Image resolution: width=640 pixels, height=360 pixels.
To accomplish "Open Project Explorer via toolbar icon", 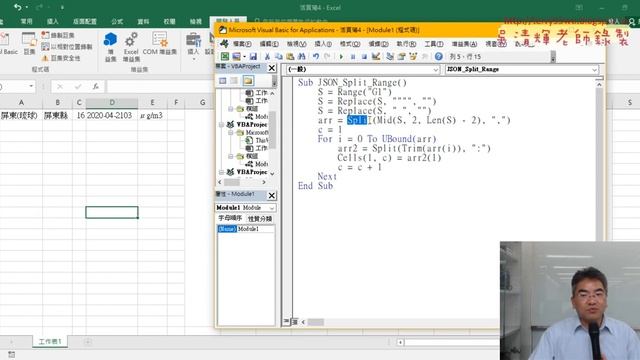I will 390,57.
